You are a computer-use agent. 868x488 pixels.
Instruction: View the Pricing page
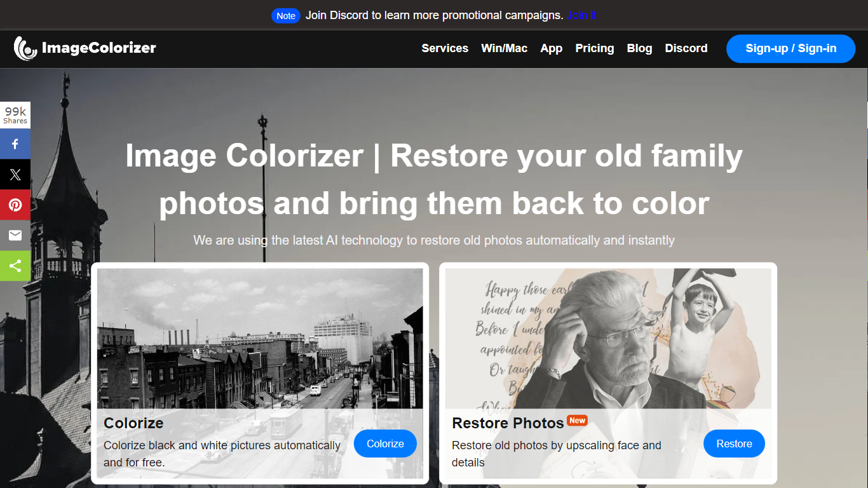click(x=595, y=48)
